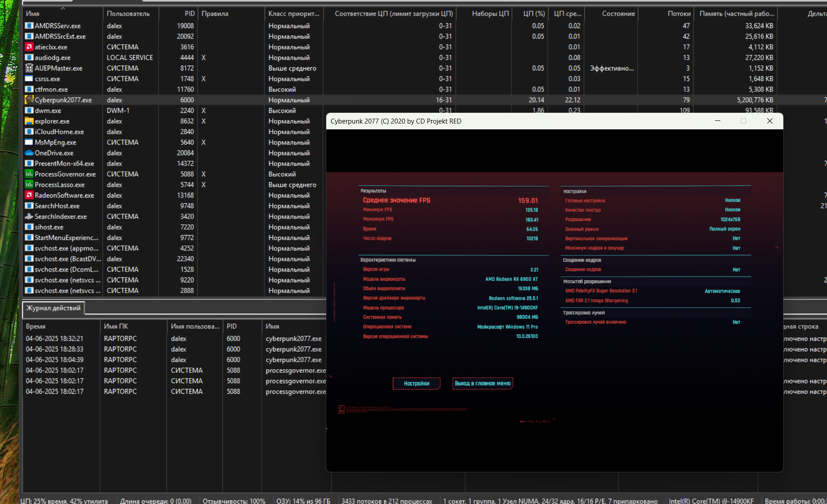
Task: Select the AUEPMaster.exe icon
Action: coord(29,68)
